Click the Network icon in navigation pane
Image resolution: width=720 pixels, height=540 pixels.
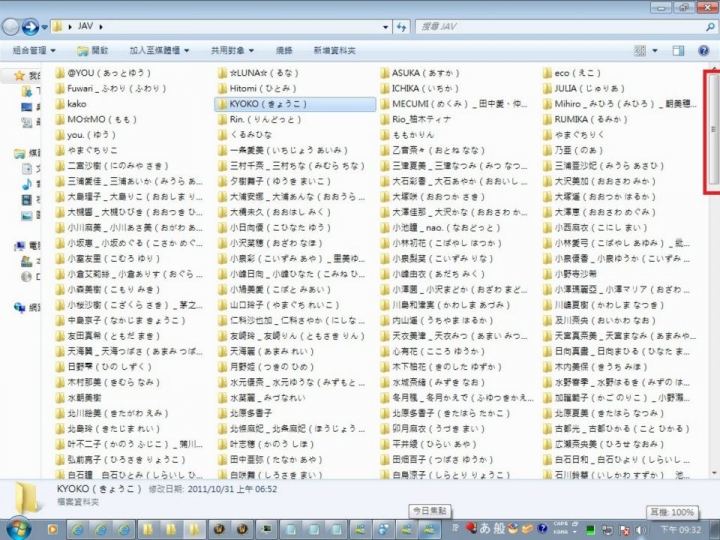[x=19, y=307]
